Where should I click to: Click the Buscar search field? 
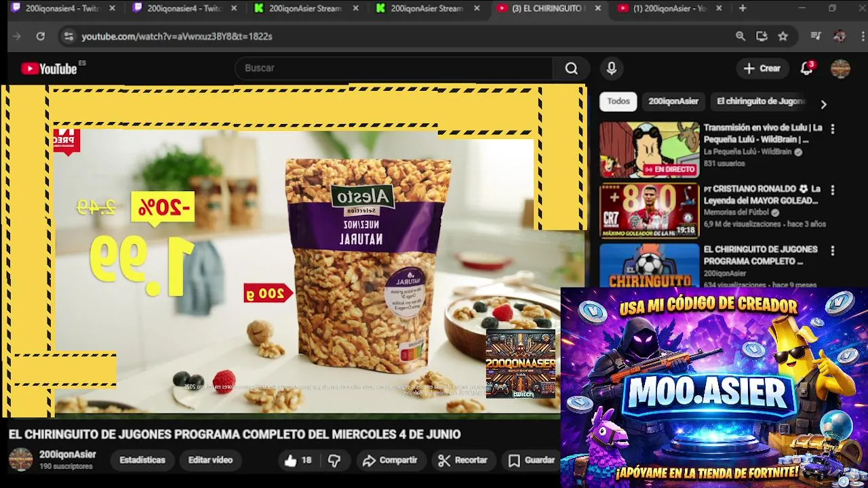[x=394, y=68]
